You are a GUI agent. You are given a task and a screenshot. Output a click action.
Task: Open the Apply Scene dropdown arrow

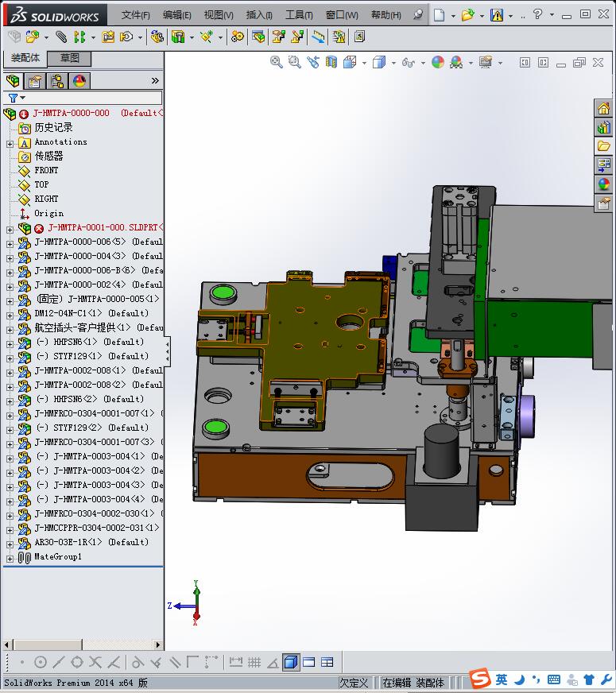click(x=471, y=63)
